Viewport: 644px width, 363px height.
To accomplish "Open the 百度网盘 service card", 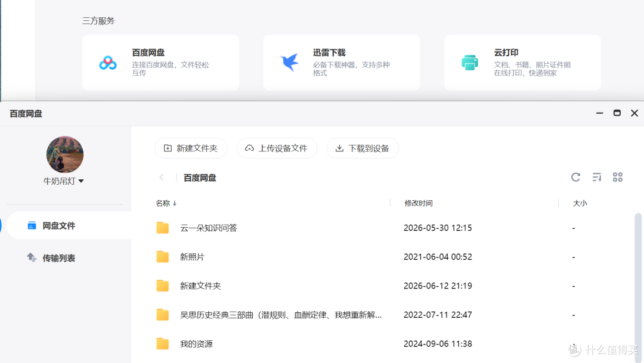I will point(160,63).
